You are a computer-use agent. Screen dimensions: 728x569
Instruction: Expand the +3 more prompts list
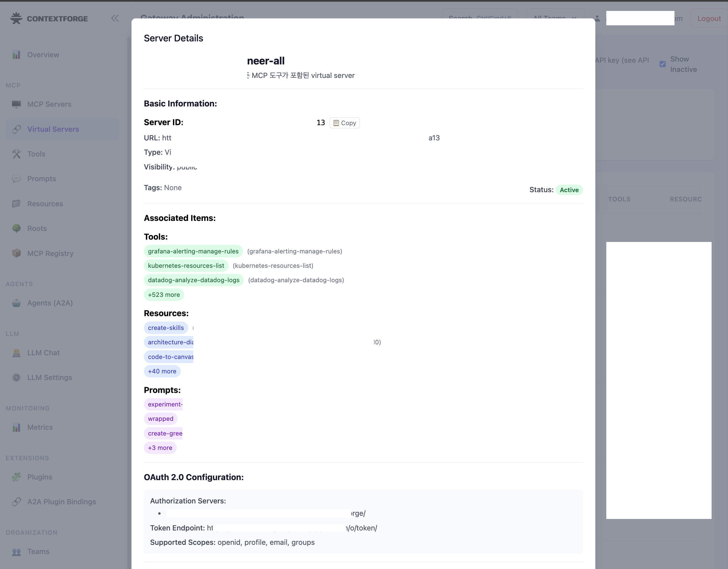[160, 448]
